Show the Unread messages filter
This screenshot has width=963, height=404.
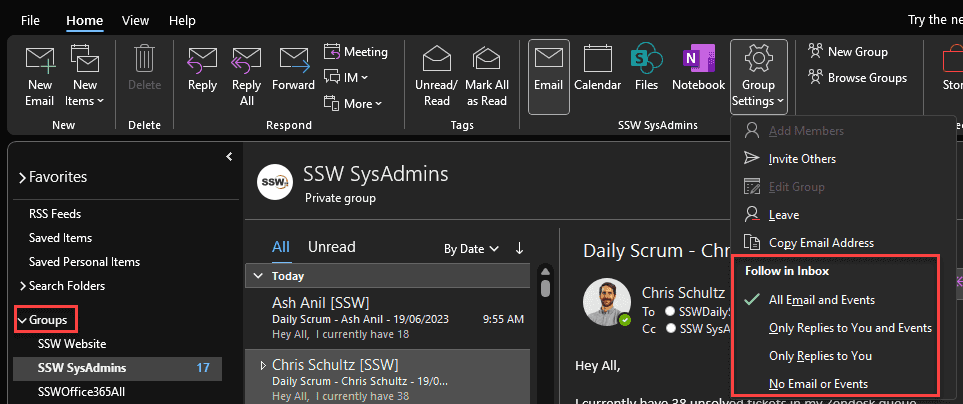coord(331,247)
